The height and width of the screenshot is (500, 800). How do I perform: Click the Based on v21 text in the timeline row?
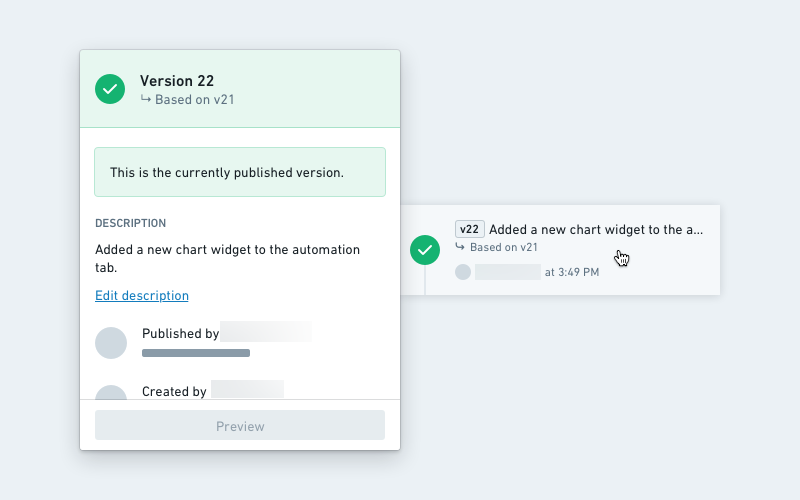504,247
